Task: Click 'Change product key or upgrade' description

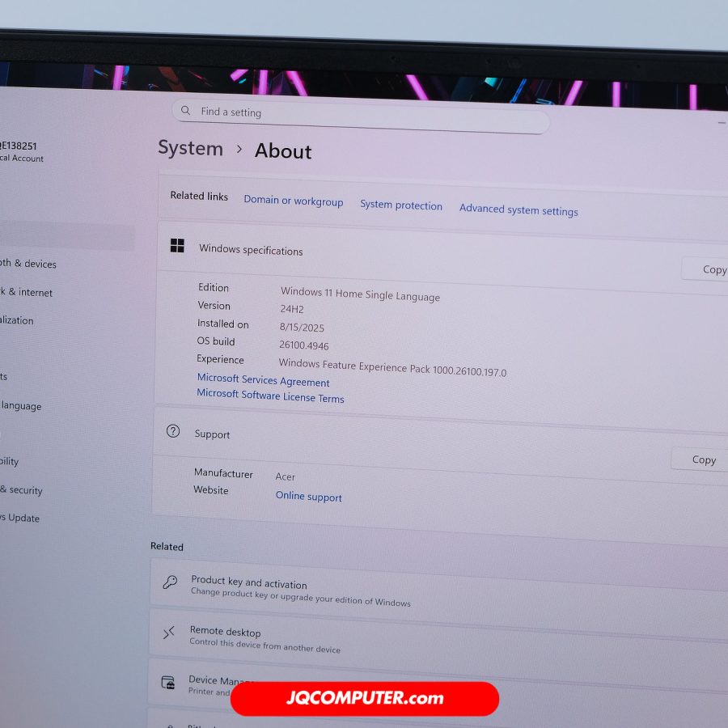Action: 301,598
